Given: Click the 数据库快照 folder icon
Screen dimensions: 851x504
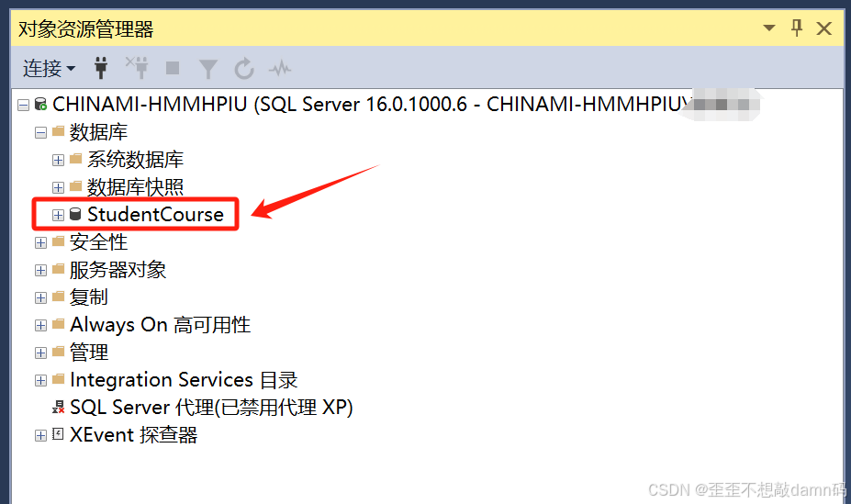Looking at the screenshot, I should (76, 186).
